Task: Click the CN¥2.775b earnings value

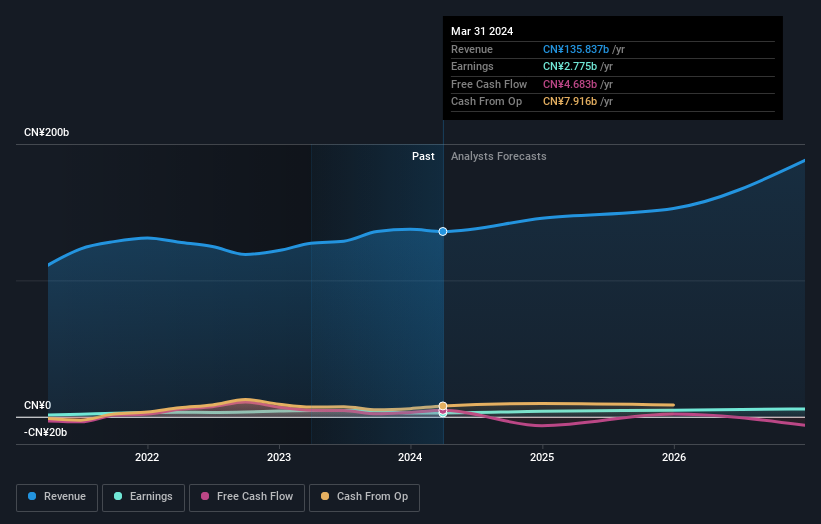Action: click(x=570, y=66)
